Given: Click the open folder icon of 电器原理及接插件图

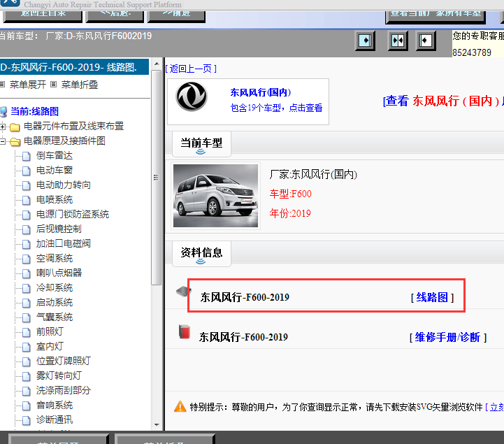Looking at the screenshot, I should coord(15,142).
